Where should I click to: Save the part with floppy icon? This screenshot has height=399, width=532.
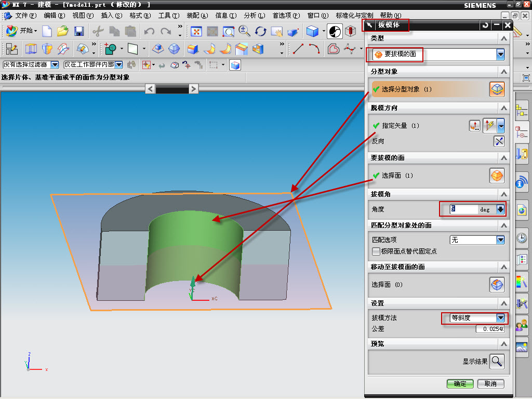tap(79, 31)
